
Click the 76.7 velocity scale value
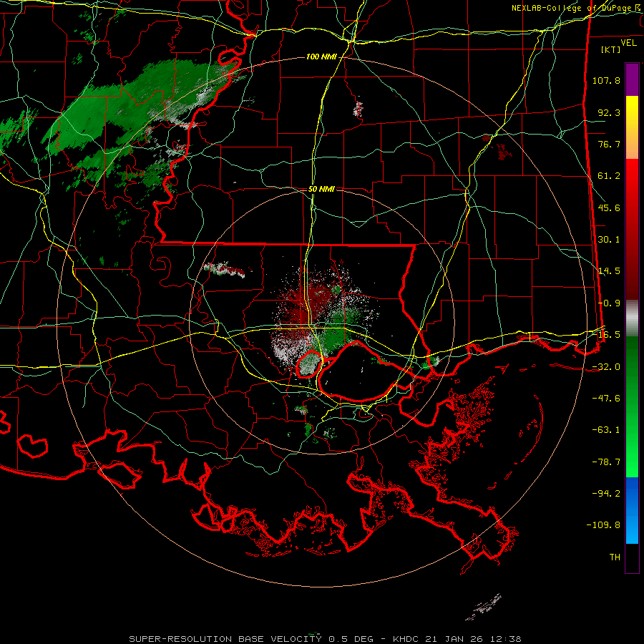[609, 144]
